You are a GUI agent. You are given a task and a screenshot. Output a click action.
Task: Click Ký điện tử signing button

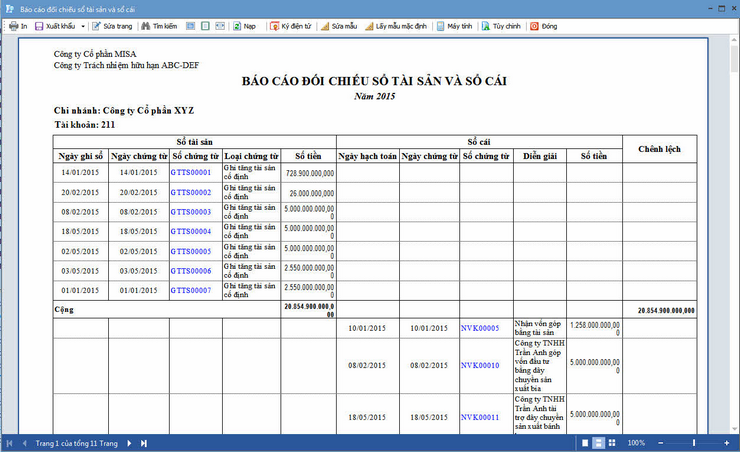[291, 26]
